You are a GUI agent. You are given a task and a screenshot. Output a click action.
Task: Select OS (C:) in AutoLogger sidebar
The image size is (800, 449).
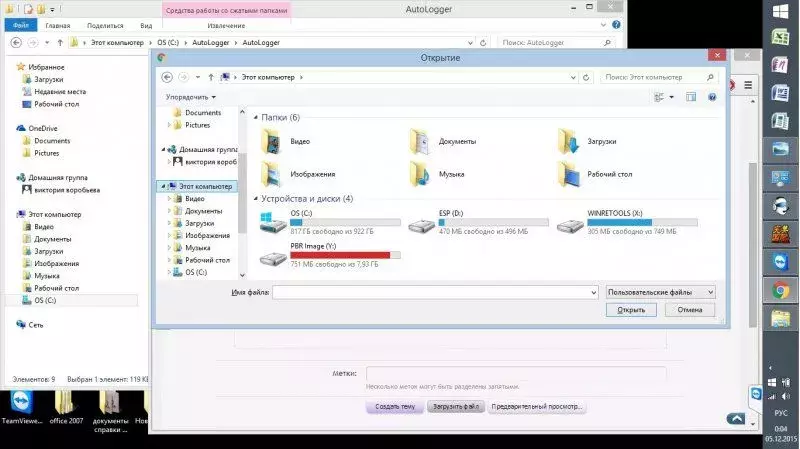click(39, 301)
